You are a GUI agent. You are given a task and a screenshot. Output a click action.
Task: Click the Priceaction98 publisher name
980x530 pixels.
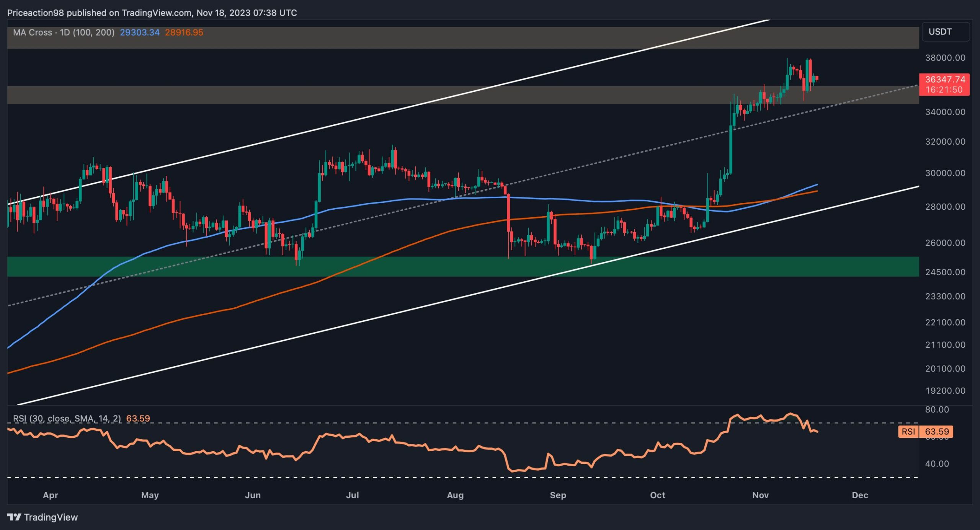(x=34, y=12)
